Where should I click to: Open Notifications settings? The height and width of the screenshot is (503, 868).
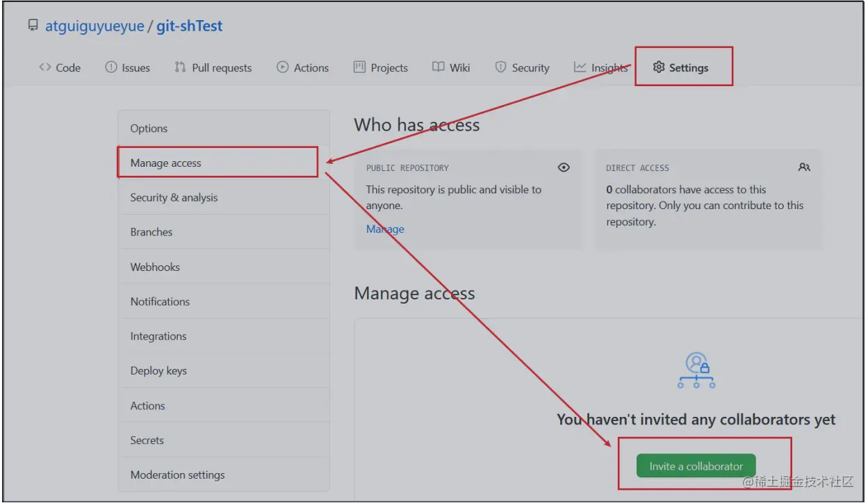(224, 302)
